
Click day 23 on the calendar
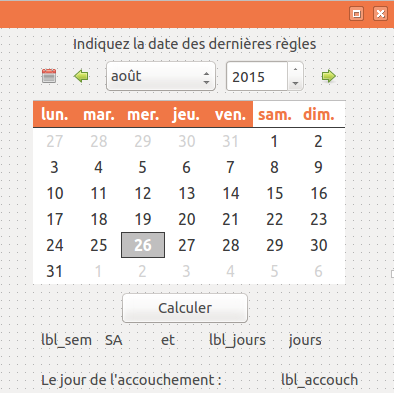pyautogui.click(x=318, y=219)
